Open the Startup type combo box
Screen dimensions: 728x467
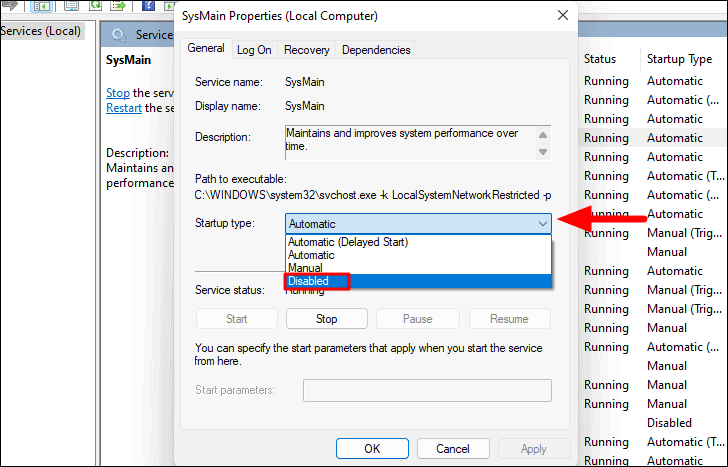point(418,224)
